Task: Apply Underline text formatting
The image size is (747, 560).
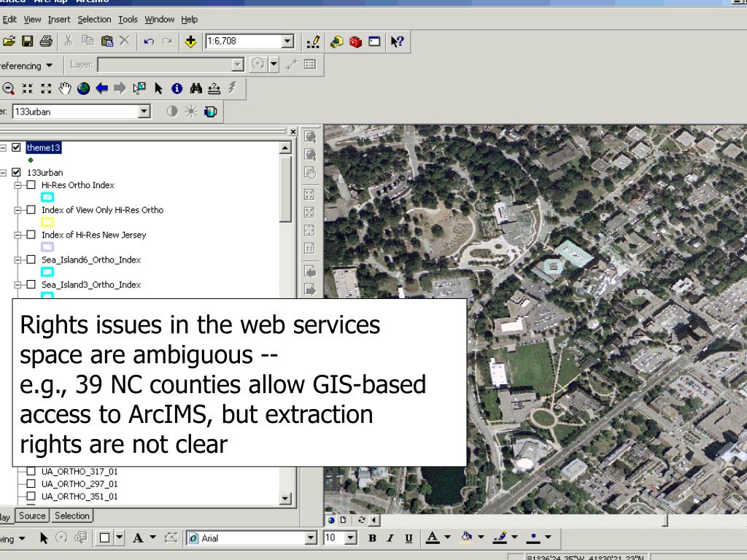Action: (409, 538)
